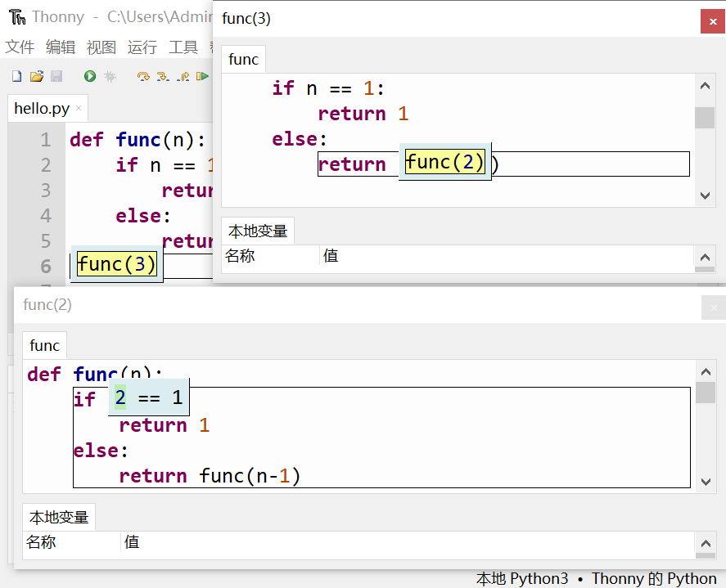Open 本地变量 tab in func(2) window
This screenshot has height=588, width=726.
tap(59, 517)
